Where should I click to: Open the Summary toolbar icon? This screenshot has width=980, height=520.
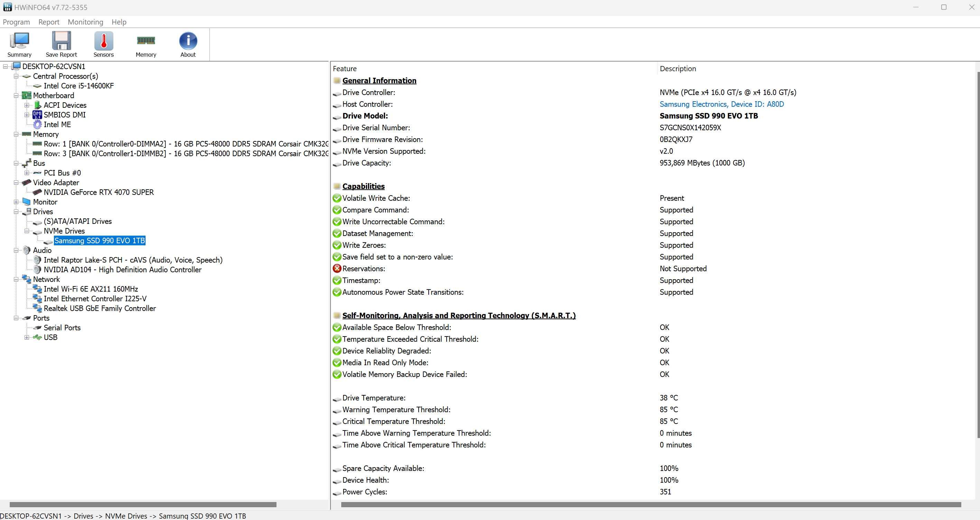pos(19,45)
